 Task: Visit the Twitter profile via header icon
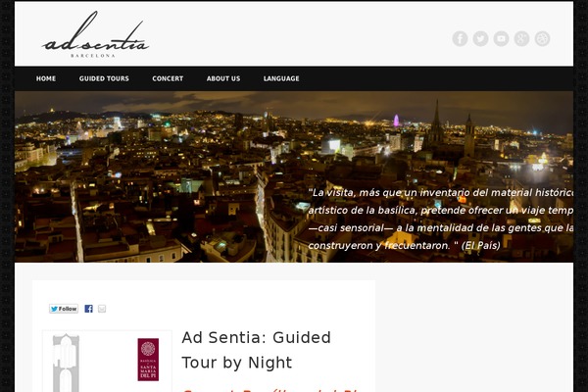point(480,38)
